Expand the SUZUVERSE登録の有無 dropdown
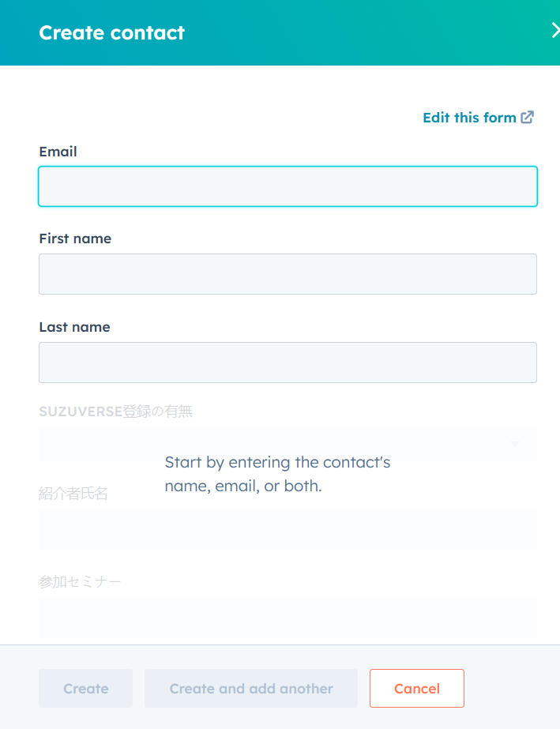Image resolution: width=560 pixels, height=729 pixels. [x=288, y=444]
